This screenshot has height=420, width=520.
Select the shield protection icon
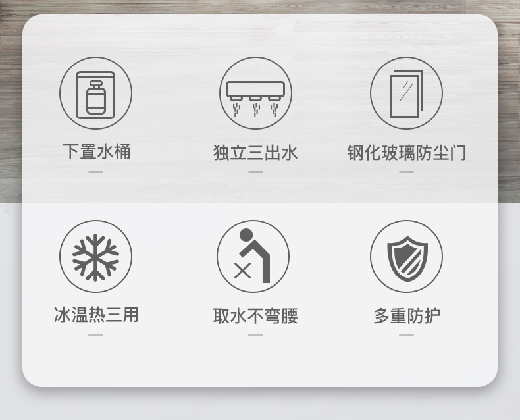click(x=406, y=256)
